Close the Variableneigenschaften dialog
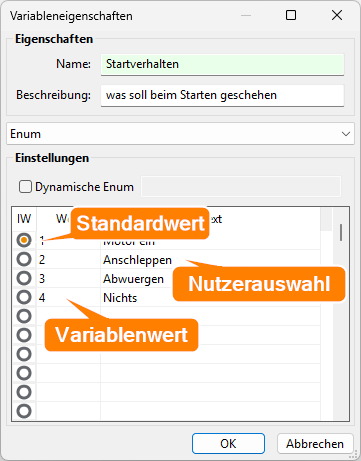The image size is (361, 461). (337, 15)
